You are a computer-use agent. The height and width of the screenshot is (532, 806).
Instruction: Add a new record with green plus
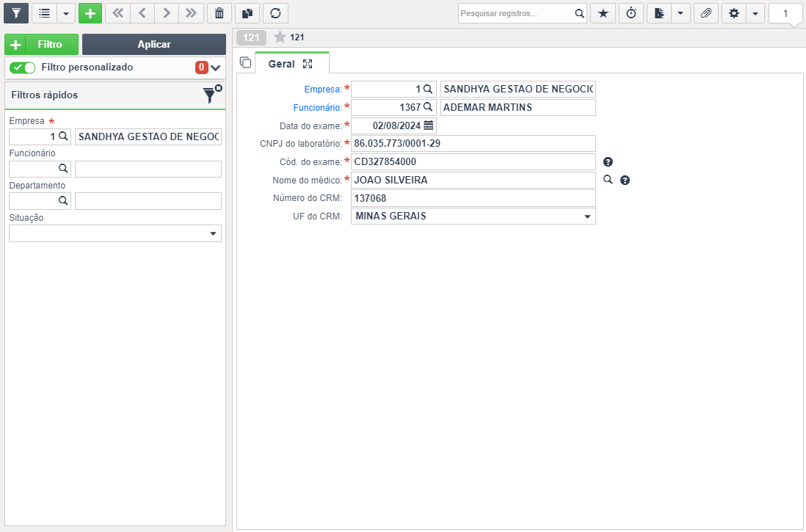(x=90, y=13)
